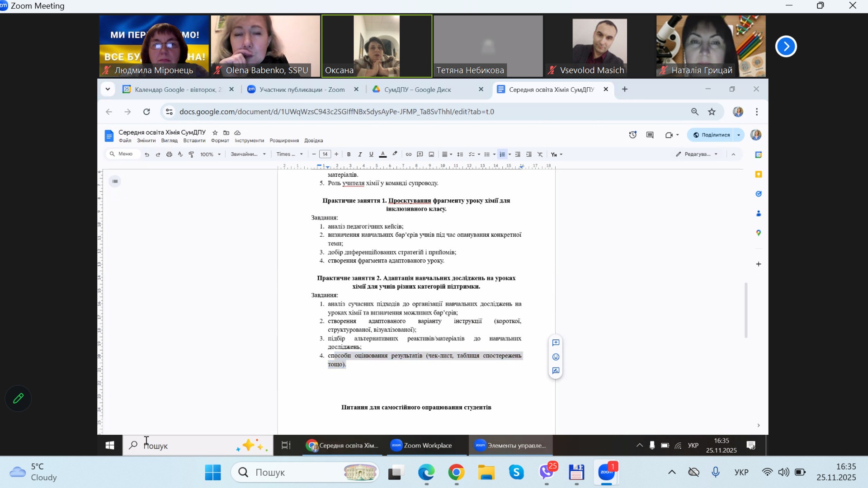This screenshot has width=868, height=488.
Task: Open the Times font dropdown
Action: point(289,155)
